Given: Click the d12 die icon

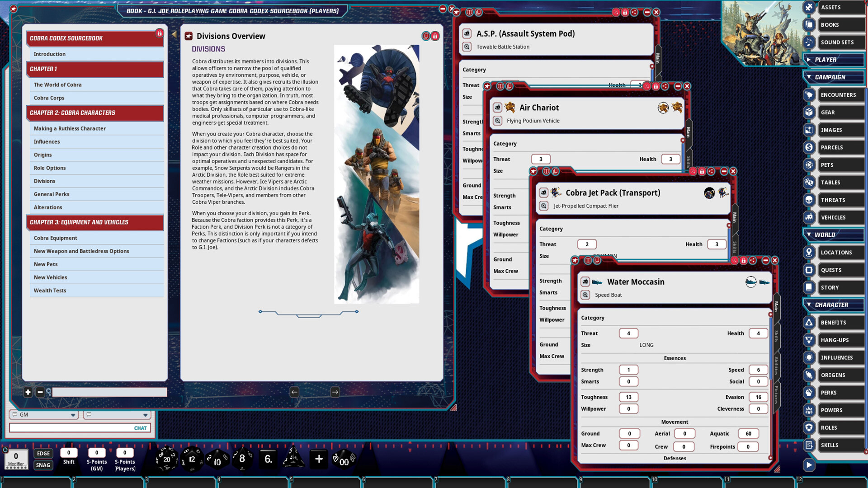Looking at the screenshot, I should click(192, 459).
